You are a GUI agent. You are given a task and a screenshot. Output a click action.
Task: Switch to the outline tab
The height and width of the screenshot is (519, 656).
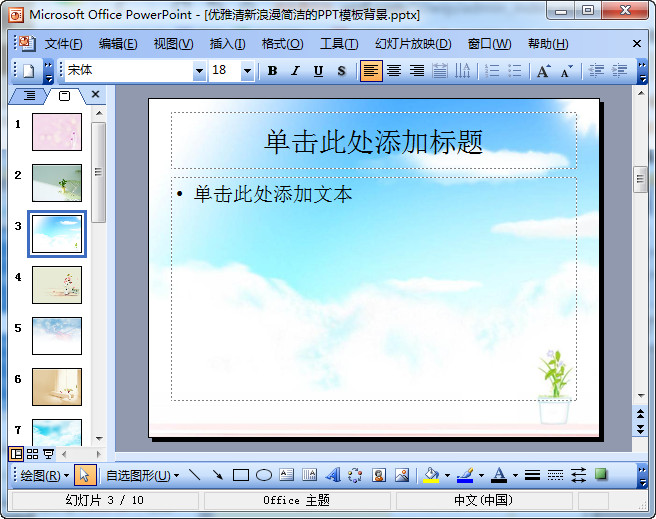[28, 96]
